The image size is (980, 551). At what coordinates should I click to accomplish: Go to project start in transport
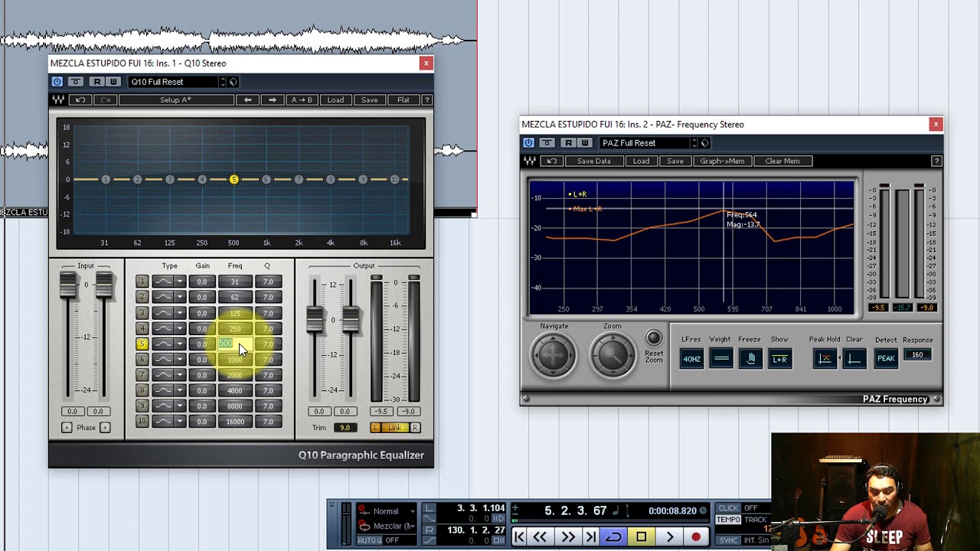click(x=519, y=537)
